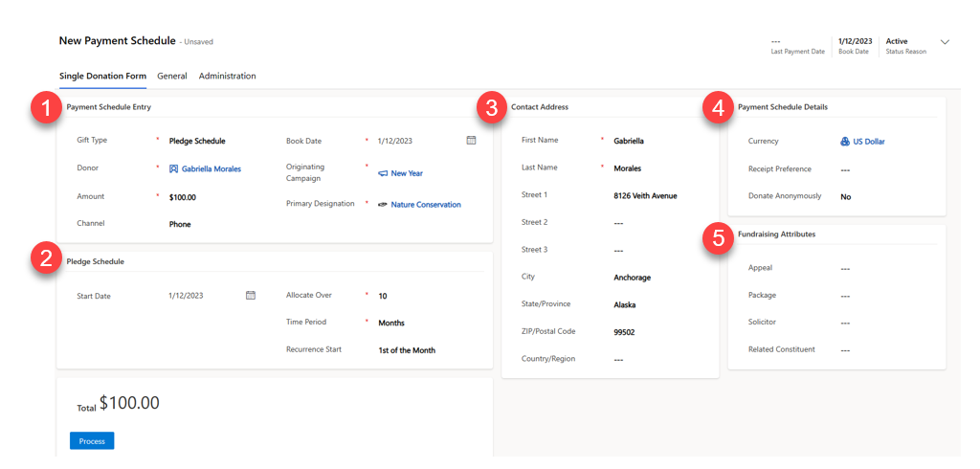Open the Nature Conservation designation link
980x469 pixels.
click(426, 205)
